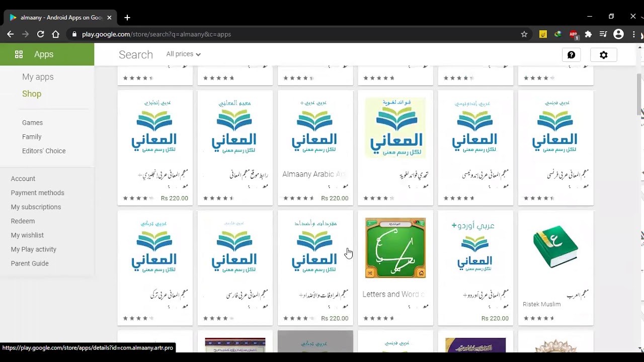Viewport: 644px width, 362px height.
Task: Click the رابط موقع معجم المعاني app title
Action: (x=249, y=174)
